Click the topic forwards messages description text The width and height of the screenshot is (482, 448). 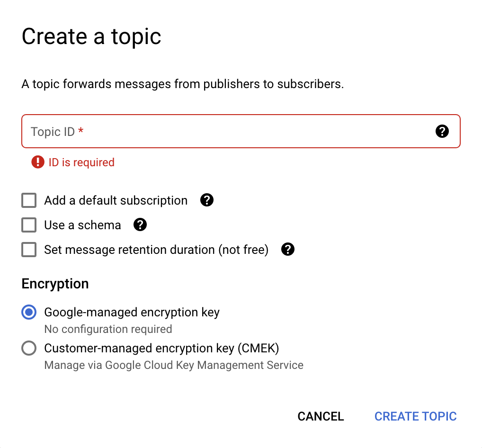[182, 84]
